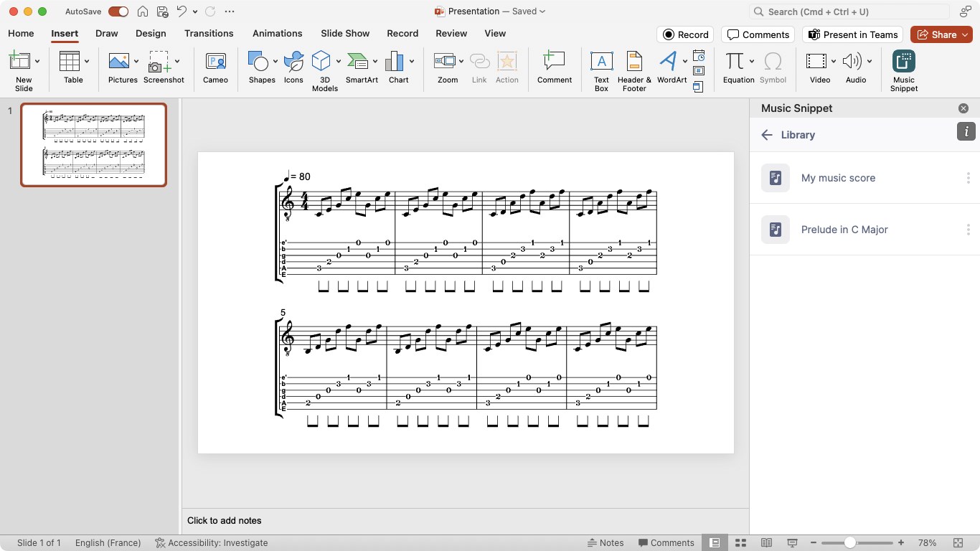Open the Pictures menu
The height and width of the screenshot is (551, 980).
pos(123,69)
